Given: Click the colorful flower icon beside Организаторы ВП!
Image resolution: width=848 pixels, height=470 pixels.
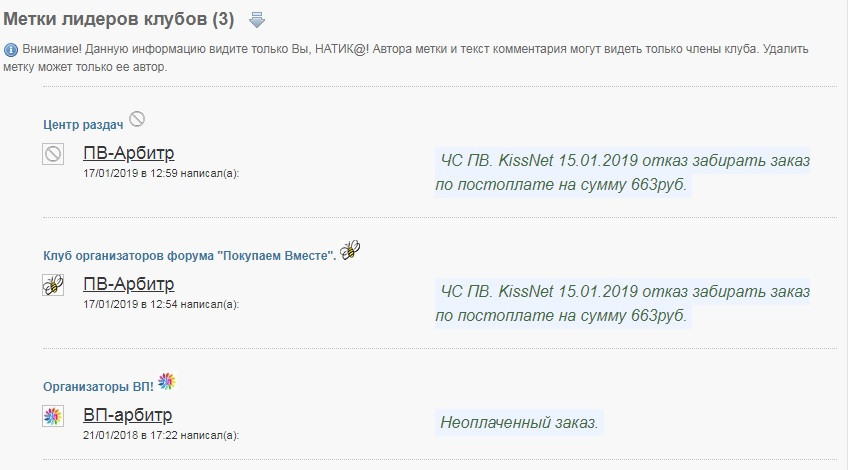Looking at the screenshot, I should pyautogui.click(x=167, y=381).
